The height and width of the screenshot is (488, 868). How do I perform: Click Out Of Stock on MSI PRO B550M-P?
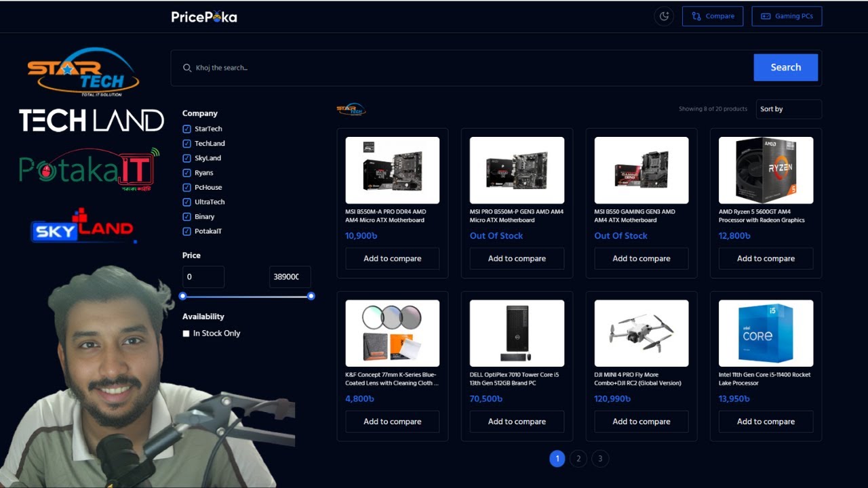coord(496,236)
